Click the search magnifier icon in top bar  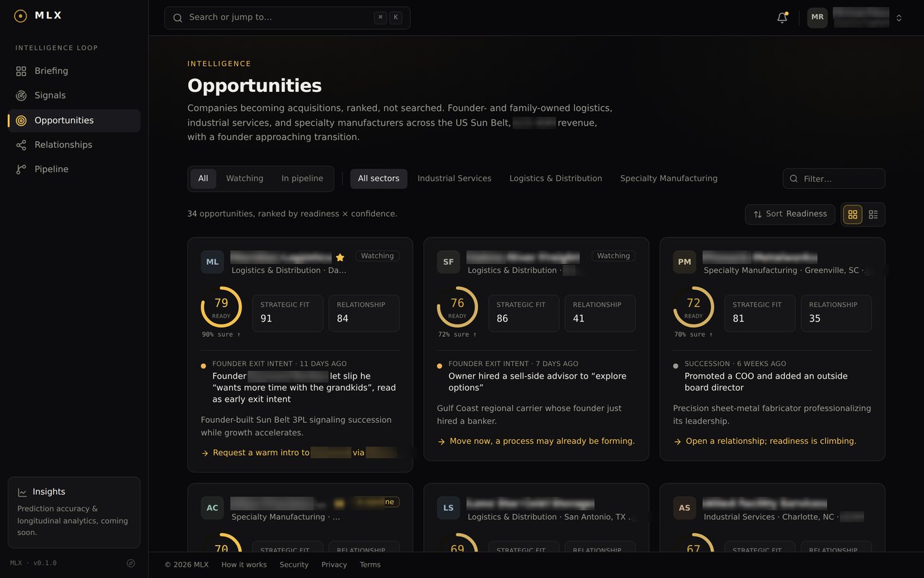[178, 18]
